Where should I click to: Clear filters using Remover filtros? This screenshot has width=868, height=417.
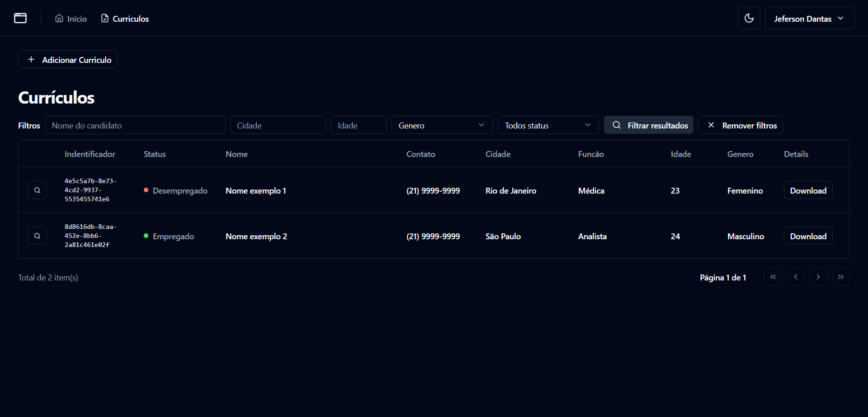[x=740, y=125]
